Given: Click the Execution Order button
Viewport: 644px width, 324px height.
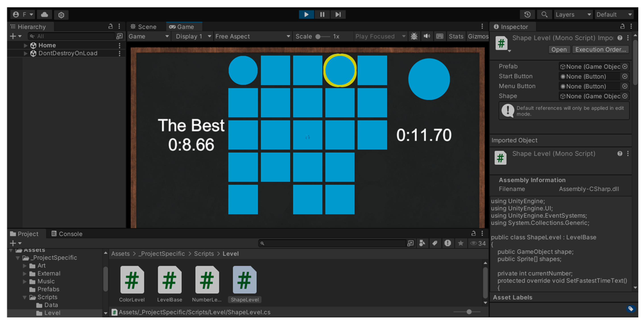Looking at the screenshot, I should tap(600, 50).
